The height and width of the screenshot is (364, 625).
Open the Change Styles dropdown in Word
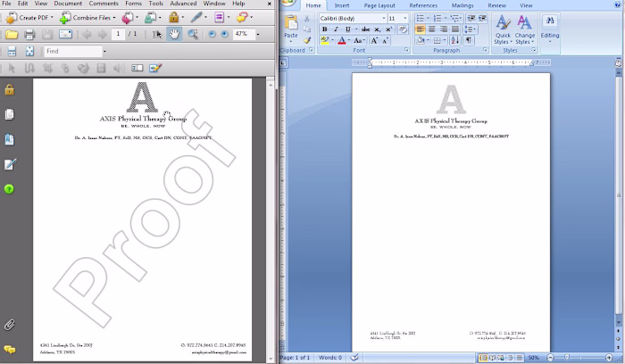click(524, 29)
